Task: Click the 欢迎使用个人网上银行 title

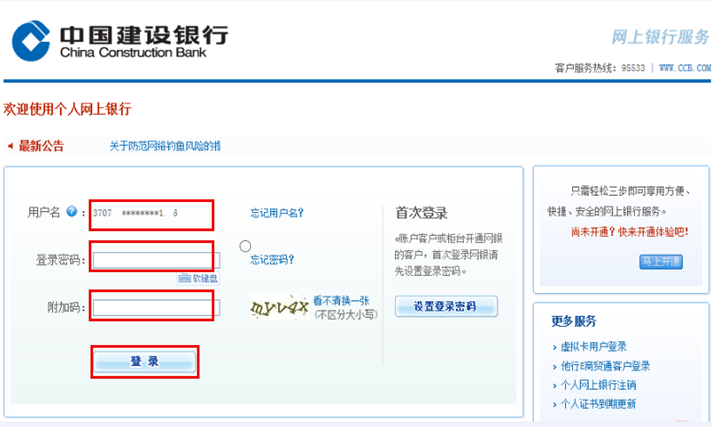Action: (x=67, y=109)
